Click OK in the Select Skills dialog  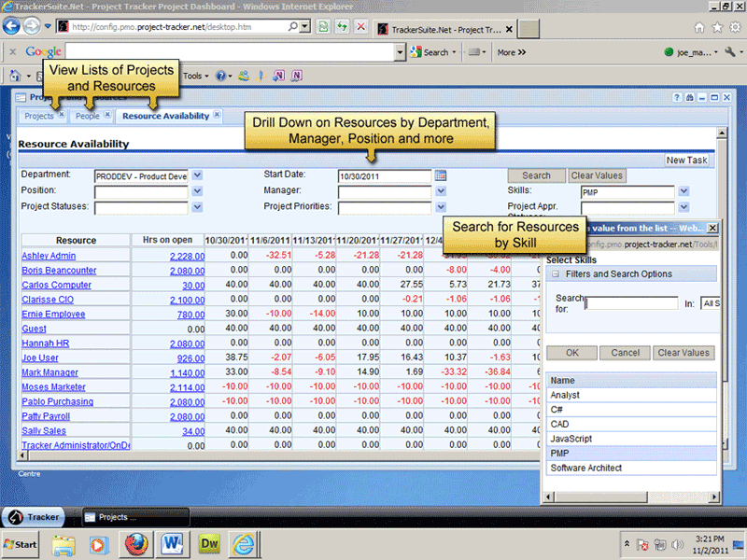click(x=571, y=353)
